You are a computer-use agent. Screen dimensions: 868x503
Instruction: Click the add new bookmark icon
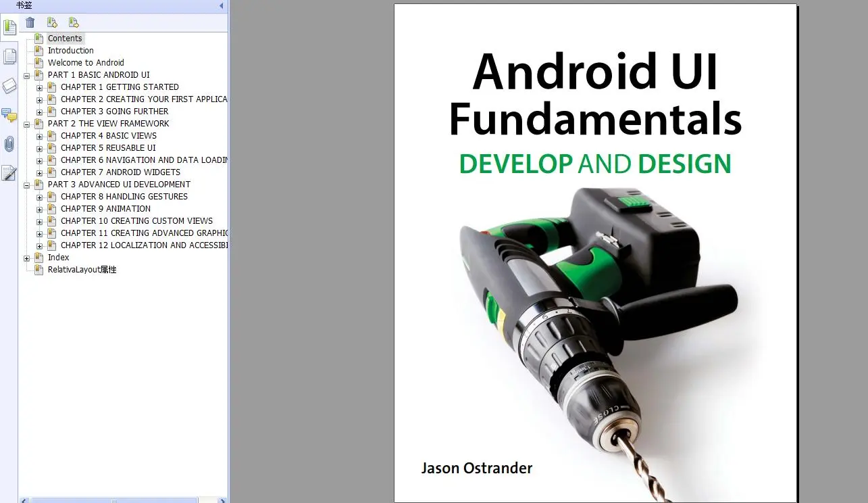[52, 23]
